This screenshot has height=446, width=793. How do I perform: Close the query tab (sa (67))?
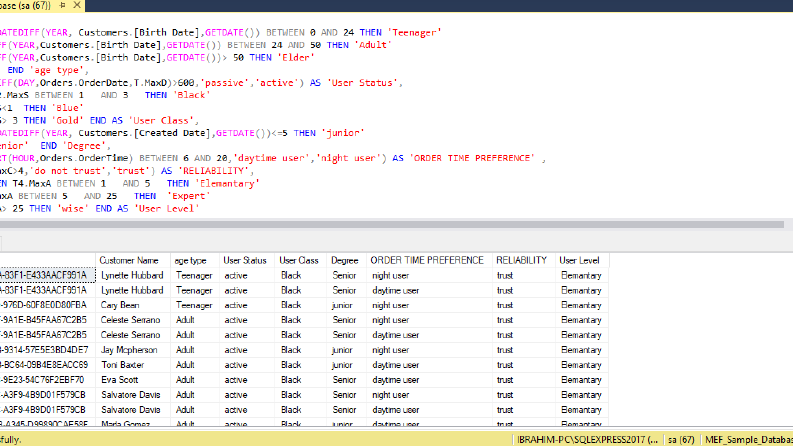tap(77, 5)
